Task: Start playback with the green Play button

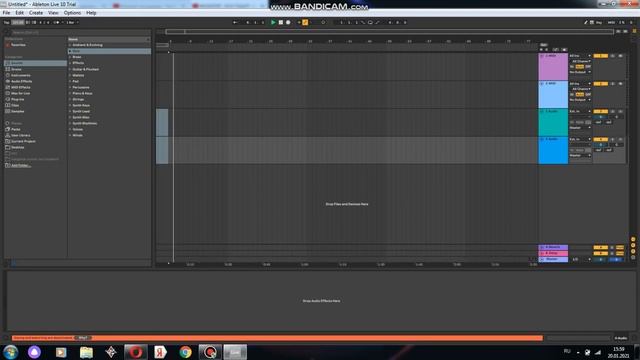Action: 273,22
